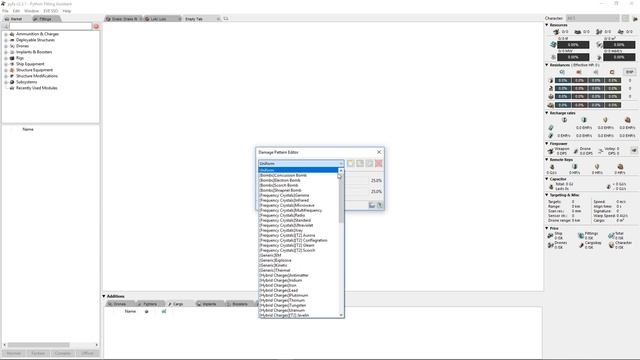The width and height of the screenshot is (640, 360).
Task: Collapse the Resources section
Action: click(547, 25)
